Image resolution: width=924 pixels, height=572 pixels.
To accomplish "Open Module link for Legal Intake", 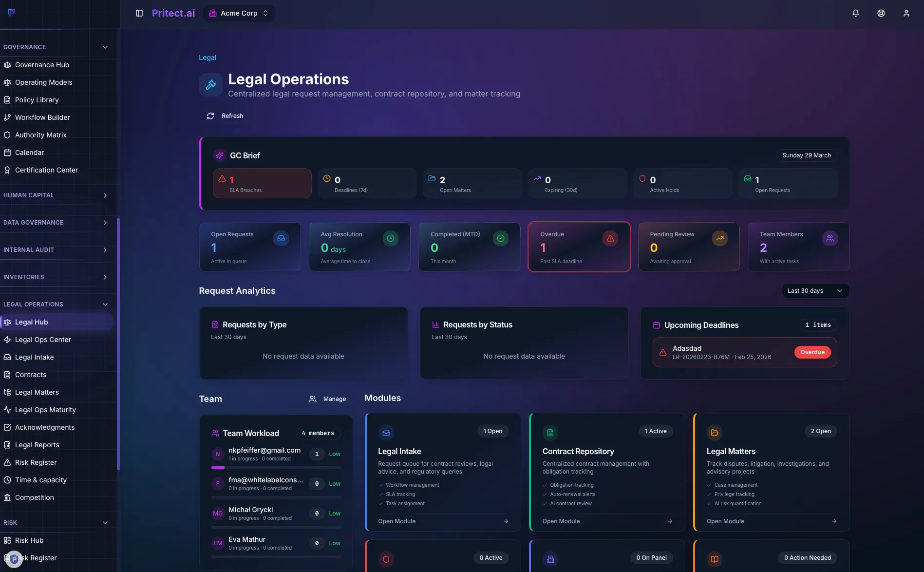I will pyautogui.click(x=443, y=521).
